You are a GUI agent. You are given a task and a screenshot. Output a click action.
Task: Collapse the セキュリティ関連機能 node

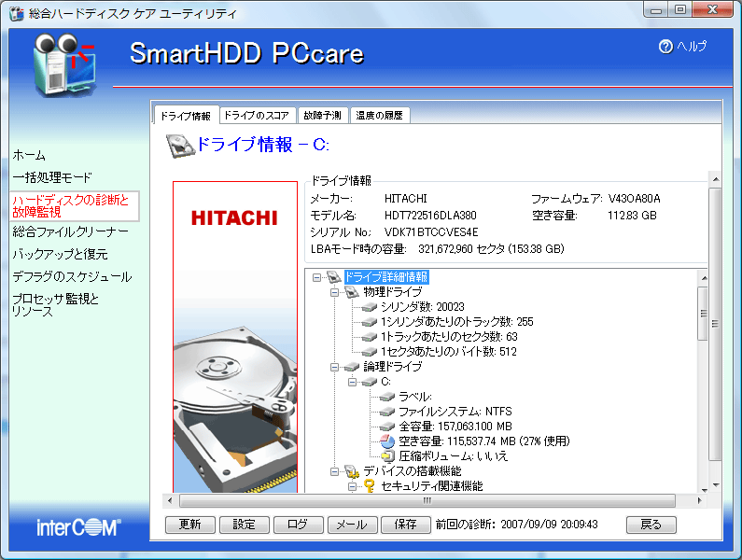[352, 486]
